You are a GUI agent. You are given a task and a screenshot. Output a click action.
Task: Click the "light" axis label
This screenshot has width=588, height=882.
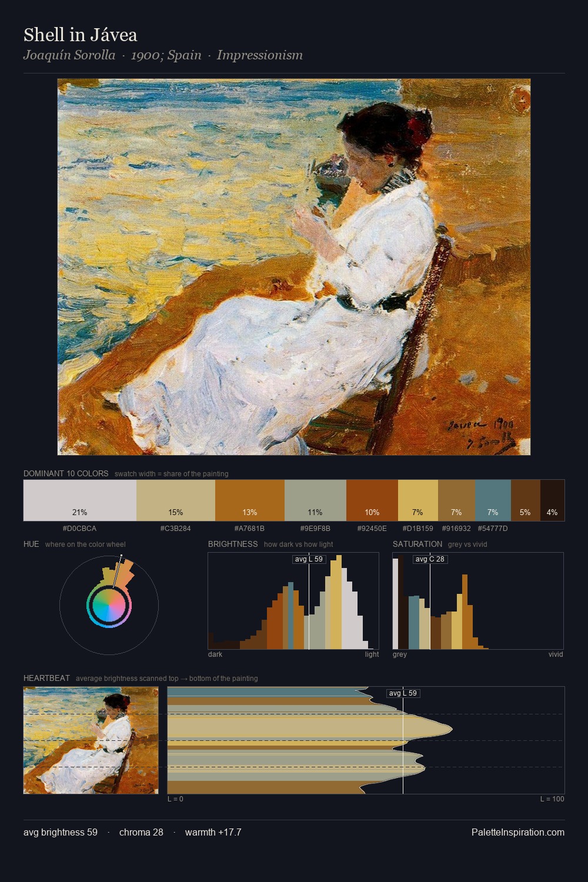(372, 654)
